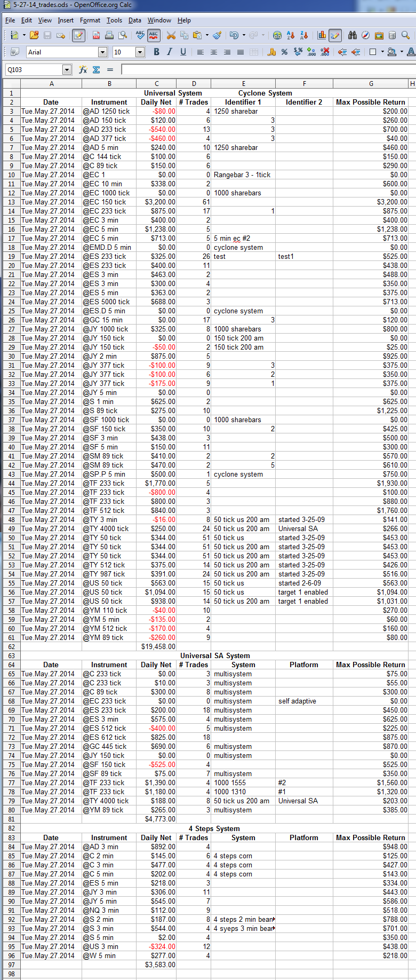Open the Navigator
416x980 pixels.
pos(366,35)
